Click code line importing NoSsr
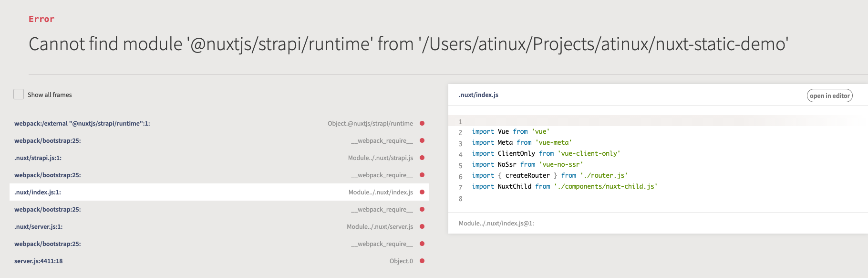The height and width of the screenshot is (278, 868). coord(527,164)
